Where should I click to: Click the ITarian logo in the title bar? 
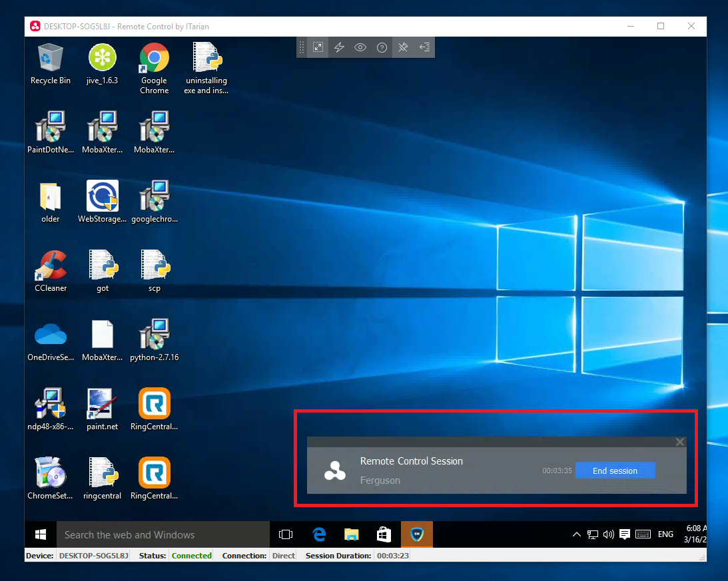pyautogui.click(x=35, y=27)
